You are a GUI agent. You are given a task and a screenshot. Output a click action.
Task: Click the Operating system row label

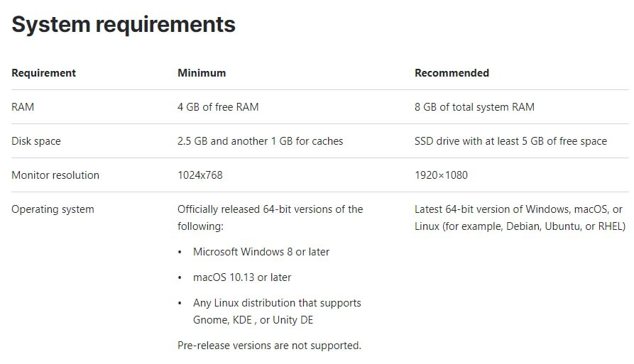point(53,209)
